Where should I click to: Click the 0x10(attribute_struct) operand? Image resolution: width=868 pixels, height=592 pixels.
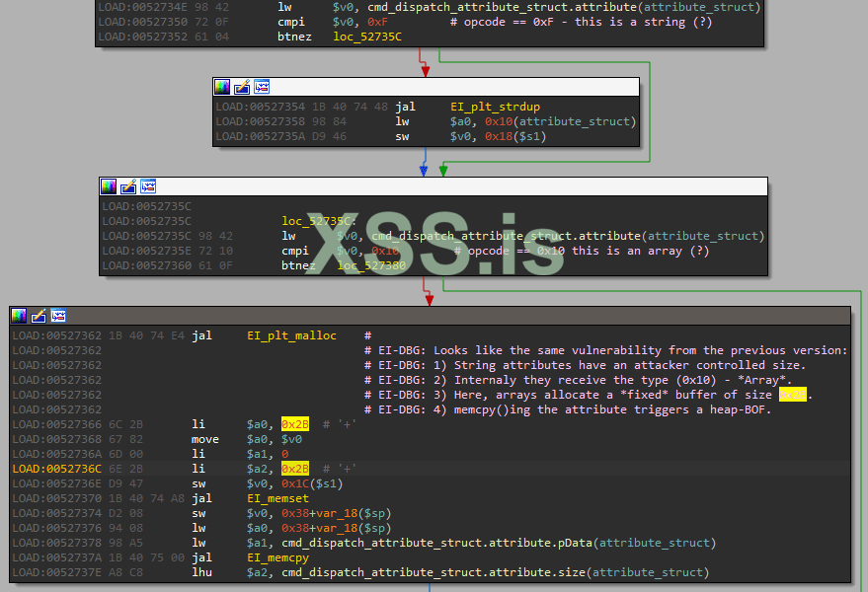561,121
